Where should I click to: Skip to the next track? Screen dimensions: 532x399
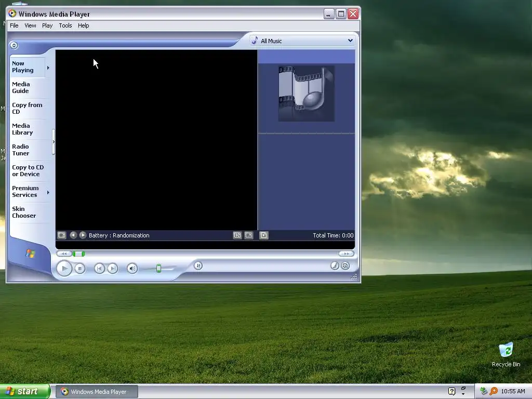pos(113,269)
